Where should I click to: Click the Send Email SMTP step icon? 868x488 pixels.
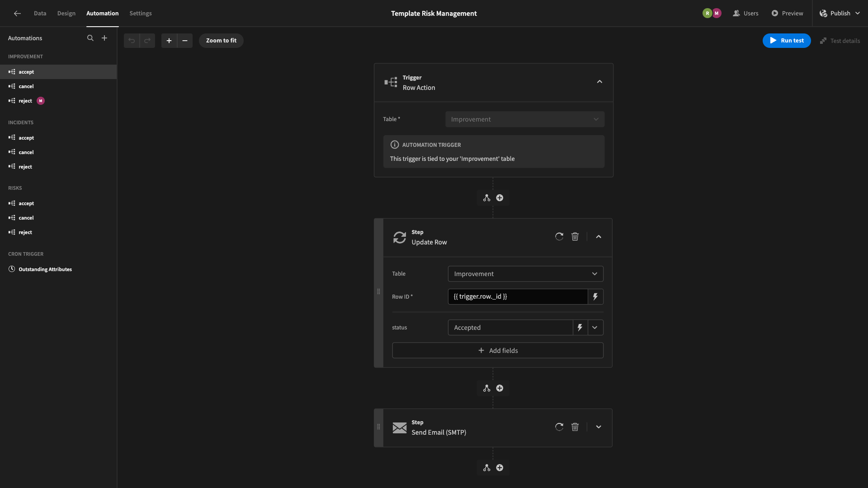point(400,427)
